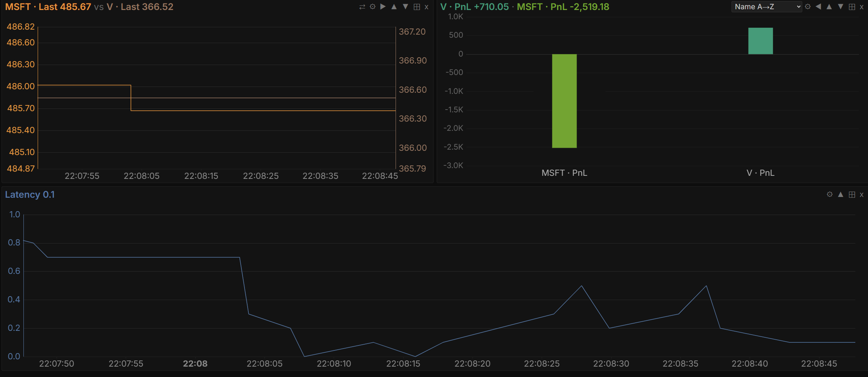This screenshot has height=377, width=868.
Task: Click the bold 22:08 label on the Latency time axis
Action: (x=195, y=364)
